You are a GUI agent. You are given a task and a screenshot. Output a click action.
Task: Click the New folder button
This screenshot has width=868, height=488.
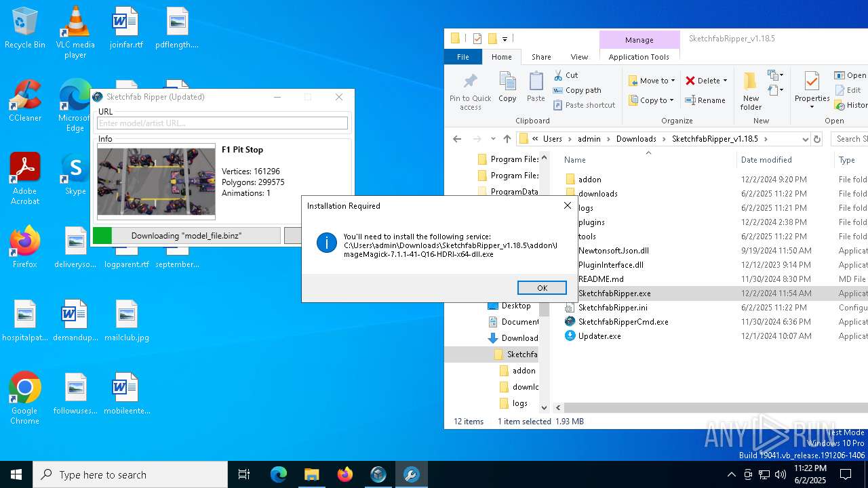coord(751,91)
